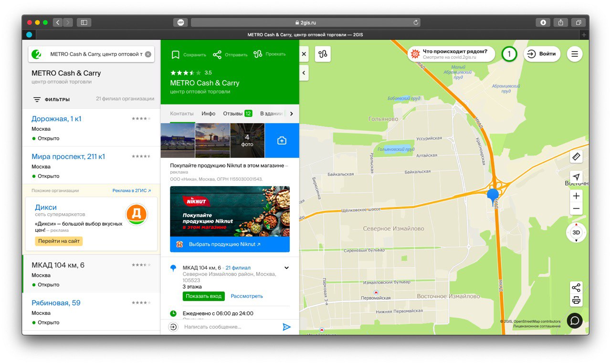Viewport: 611px width, 364px height.
Task: Reload the page in the address bar
Action: point(416,22)
